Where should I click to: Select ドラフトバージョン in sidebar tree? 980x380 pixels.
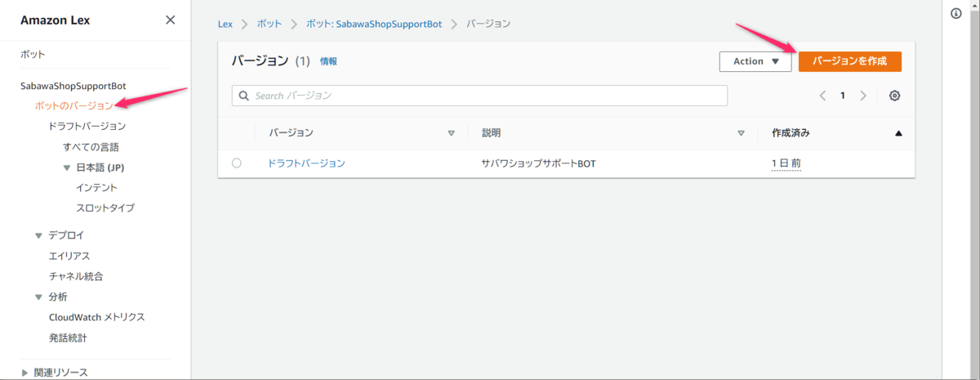tap(87, 127)
